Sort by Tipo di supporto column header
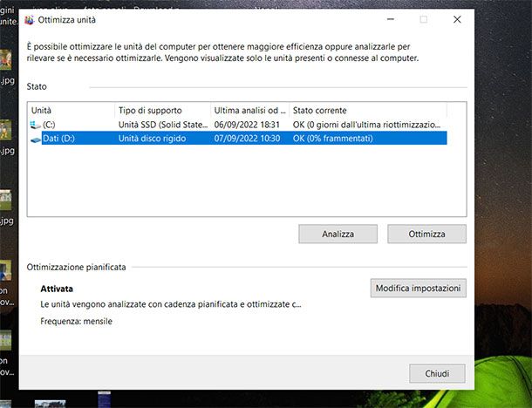Screen dimensions: 532x408 (x=163, y=110)
